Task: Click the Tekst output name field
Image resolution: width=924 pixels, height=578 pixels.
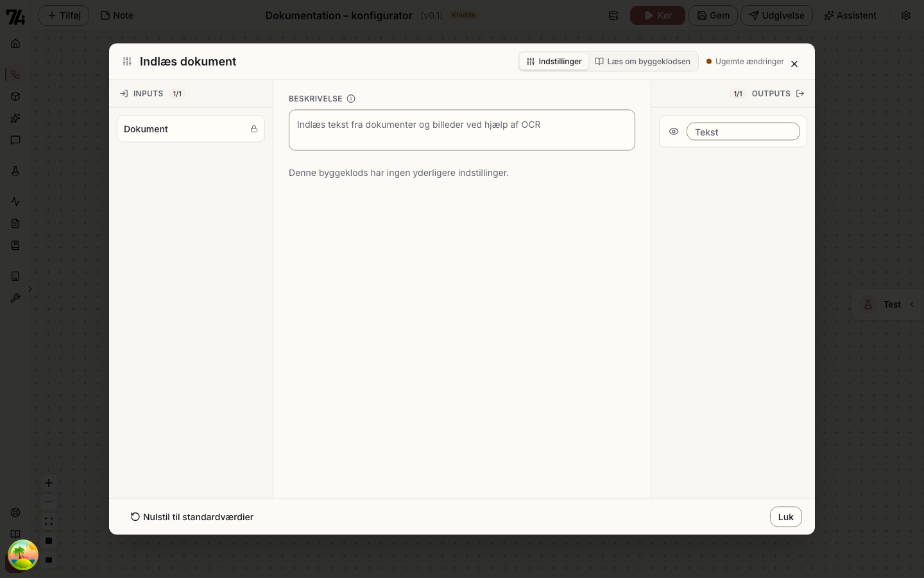Action: [x=743, y=132]
